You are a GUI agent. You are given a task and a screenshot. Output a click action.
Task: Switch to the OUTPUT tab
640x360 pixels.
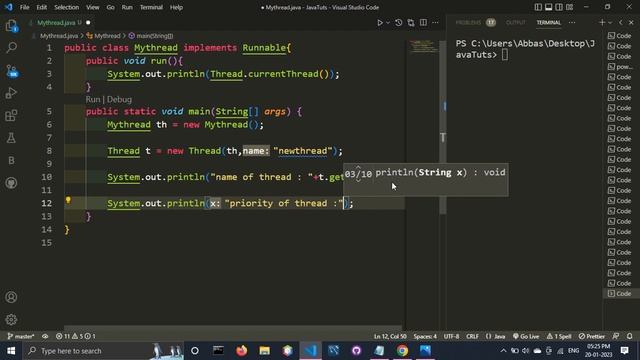(x=516, y=23)
